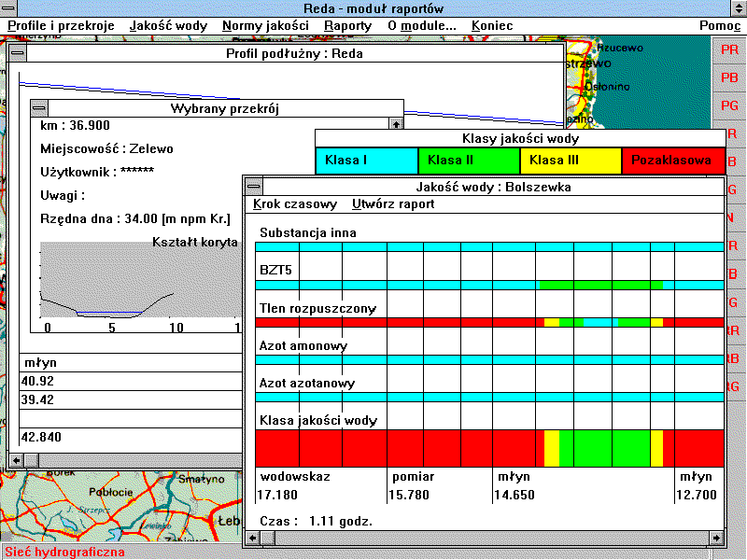Select Utwórz raport in Bolszewka window
The height and width of the screenshot is (560, 747).
click(x=393, y=204)
